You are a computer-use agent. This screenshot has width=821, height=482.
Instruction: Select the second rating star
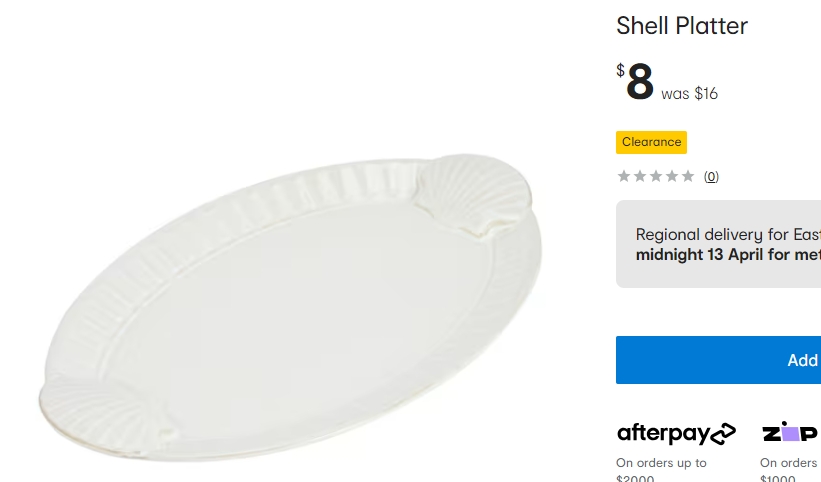pos(640,177)
